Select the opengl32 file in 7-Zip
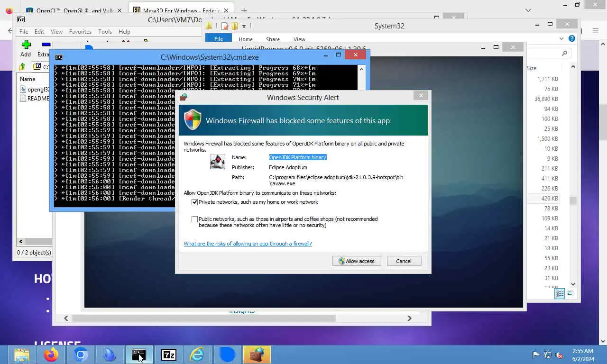 35,89
